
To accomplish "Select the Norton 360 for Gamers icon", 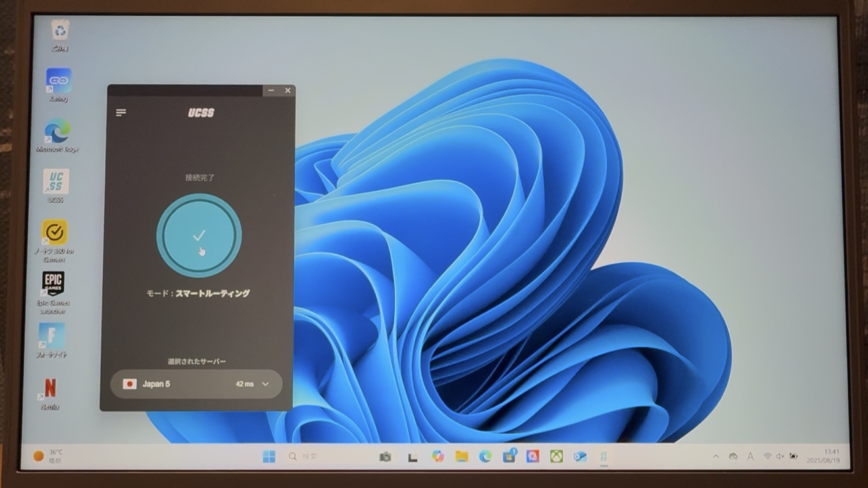I will coord(55,233).
